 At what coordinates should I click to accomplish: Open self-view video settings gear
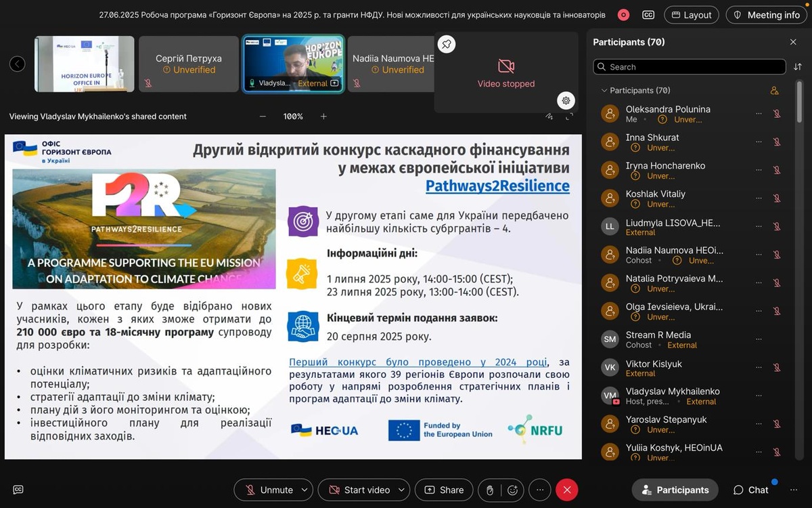coord(566,100)
